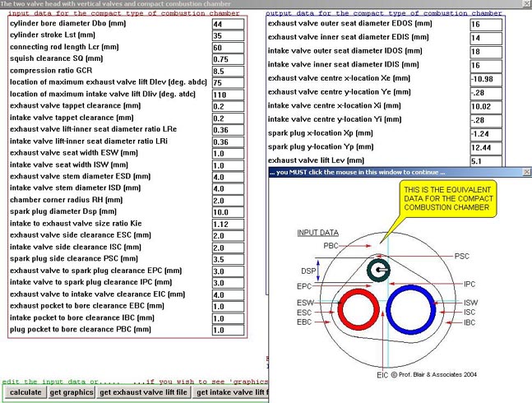Select exhaust valve lift Lev output

point(486,161)
